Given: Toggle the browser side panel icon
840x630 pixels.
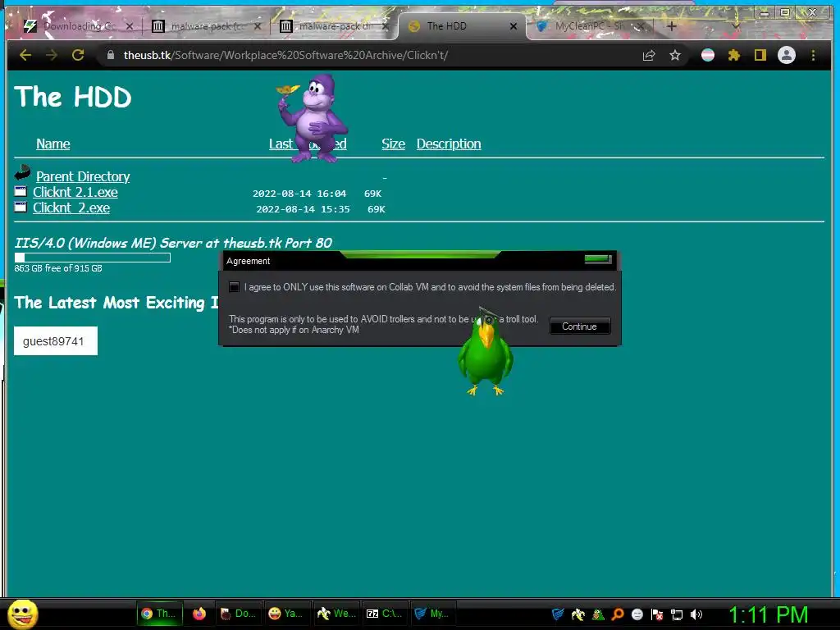Looking at the screenshot, I should click(x=760, y=55).
